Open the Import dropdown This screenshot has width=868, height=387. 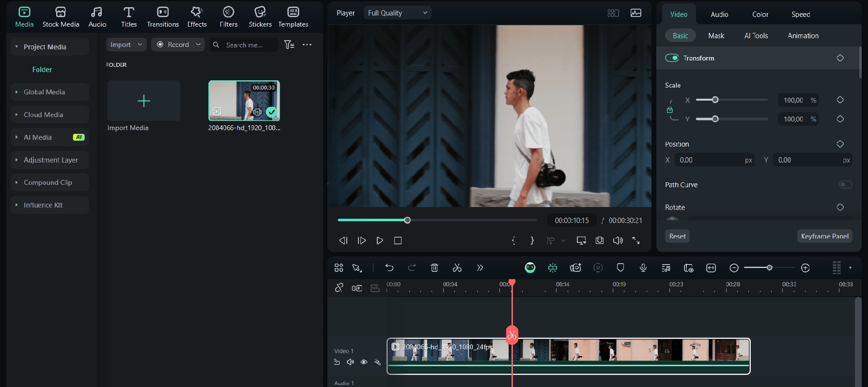click(126, 45)
